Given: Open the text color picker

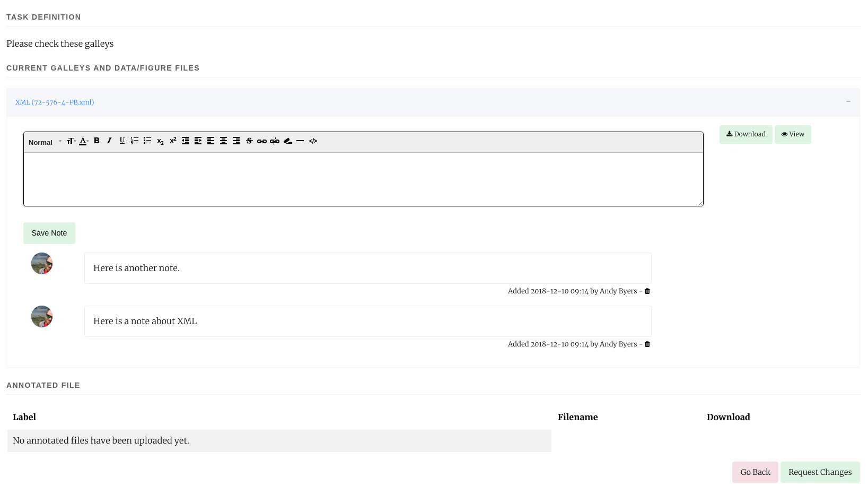Looking at the screenshot, I should tap(83, 141).
